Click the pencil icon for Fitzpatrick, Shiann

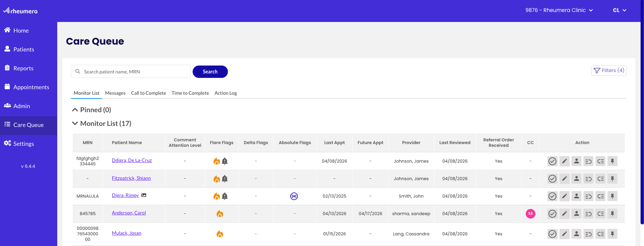tap(564, 178)
